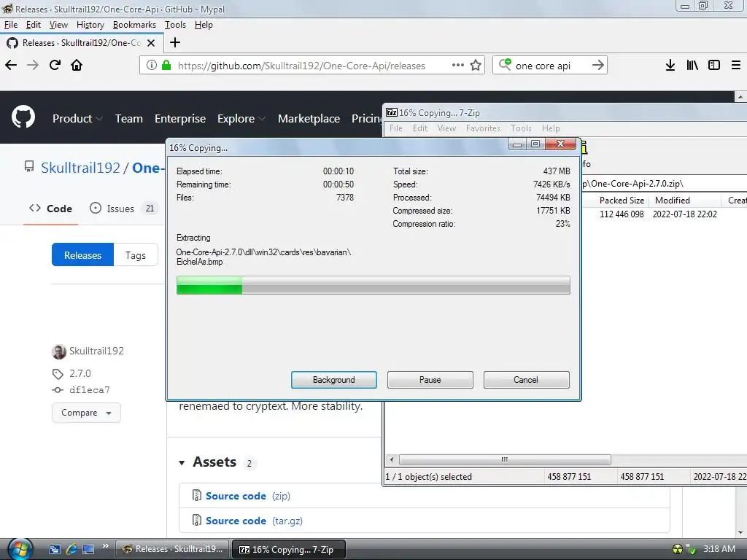Open the browser Edit menu
Viewport: 747px width, 560px height.
click(34, 25)
